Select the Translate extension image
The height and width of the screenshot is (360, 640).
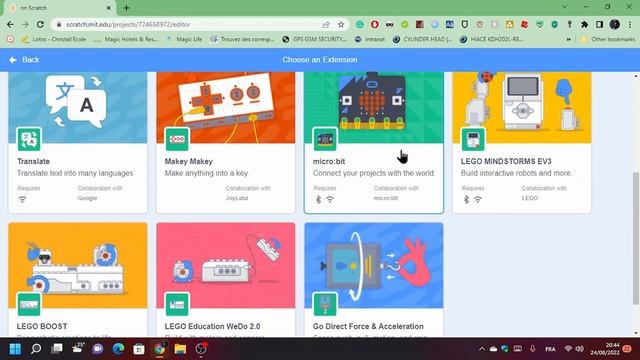click(x=78, y=108)
